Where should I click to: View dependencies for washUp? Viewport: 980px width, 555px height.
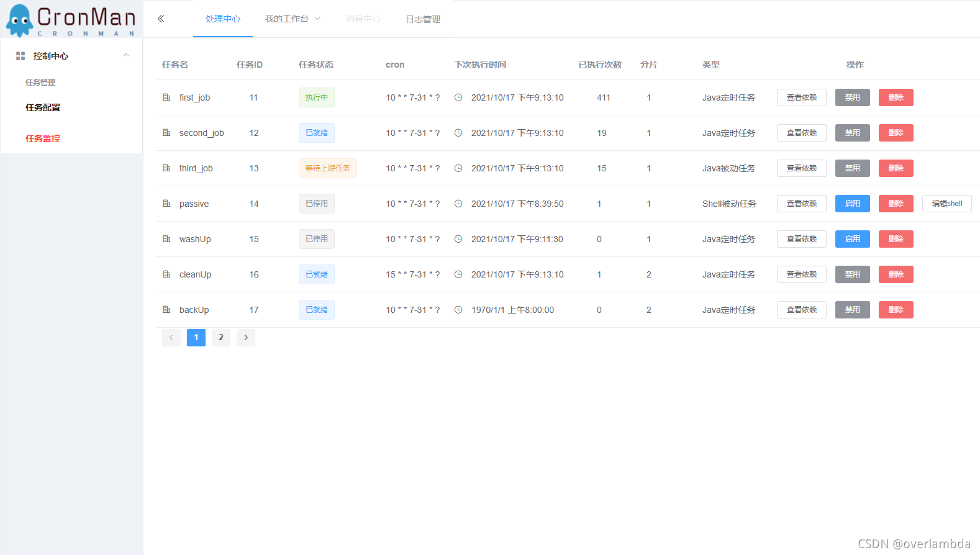tap(802, 239)
